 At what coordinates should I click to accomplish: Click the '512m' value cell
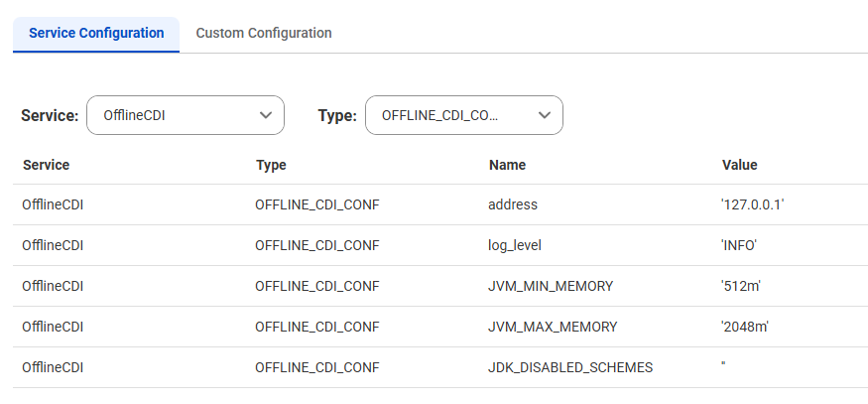point(741,286)
